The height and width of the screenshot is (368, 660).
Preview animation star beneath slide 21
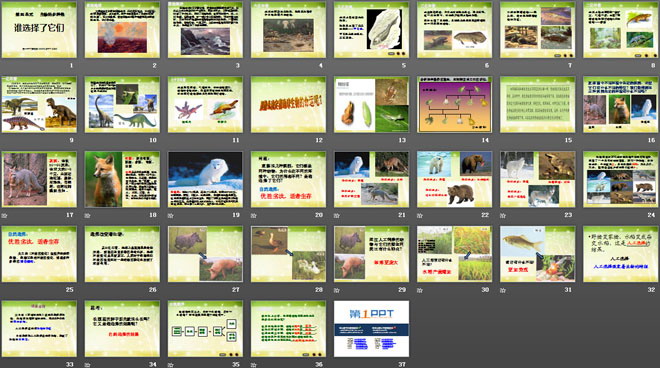click(x=337, y=215)
